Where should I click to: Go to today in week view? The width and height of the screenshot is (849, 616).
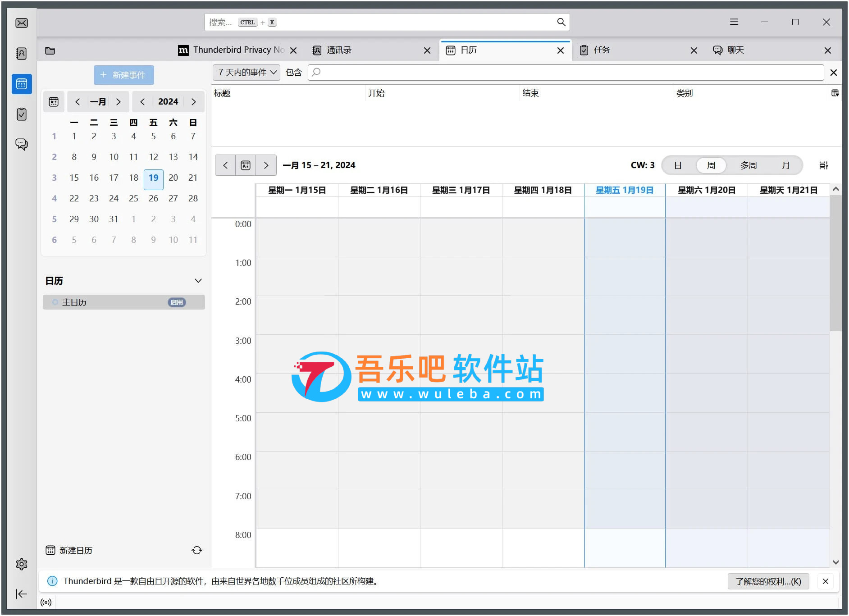pos(246,165)
